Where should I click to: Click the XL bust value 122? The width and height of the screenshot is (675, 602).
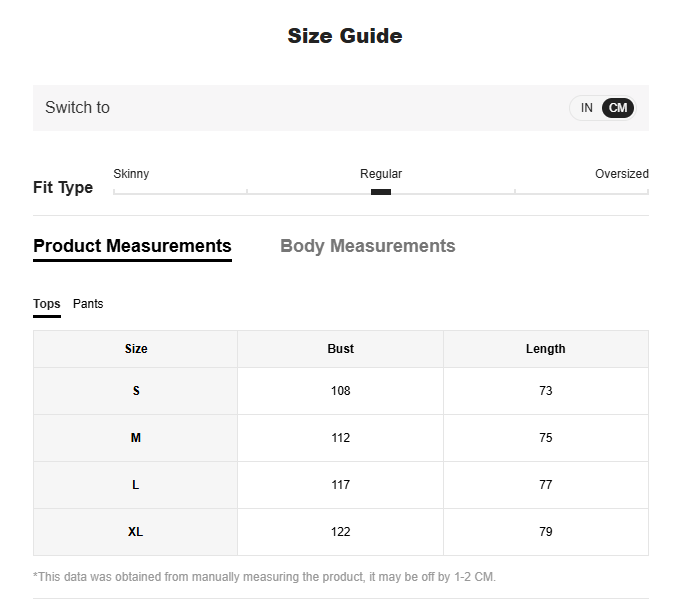(x=340, y=532)
